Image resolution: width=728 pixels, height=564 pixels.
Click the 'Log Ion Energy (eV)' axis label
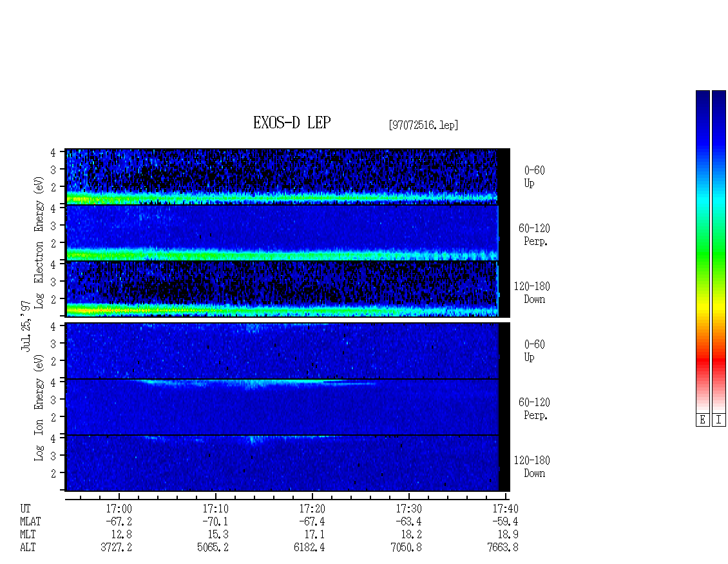39,407
